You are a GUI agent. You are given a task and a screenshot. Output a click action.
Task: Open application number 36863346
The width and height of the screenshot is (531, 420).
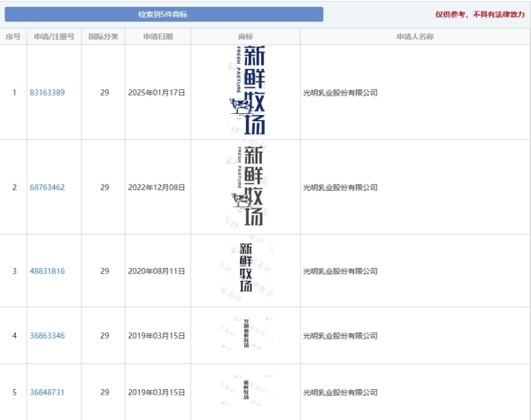pyautogui.click(x=47, y=336)
